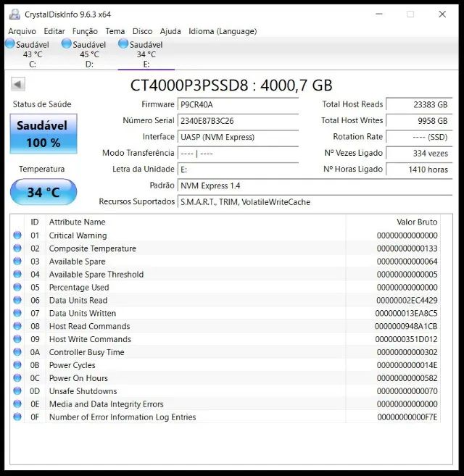The image size is (464, 476).
Task: Click the previous disk arrow button
Action: point(18,84)
